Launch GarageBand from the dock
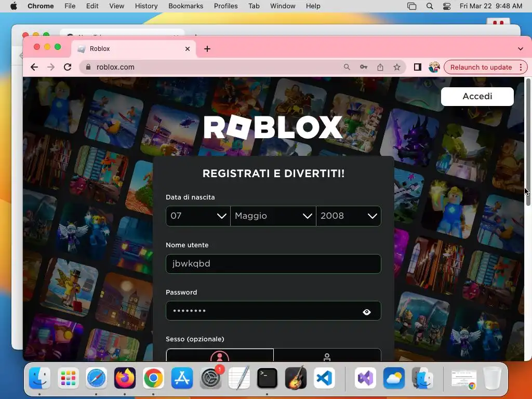Image resolution: width=532 pixels, height=399 pixels. (296, 378)
